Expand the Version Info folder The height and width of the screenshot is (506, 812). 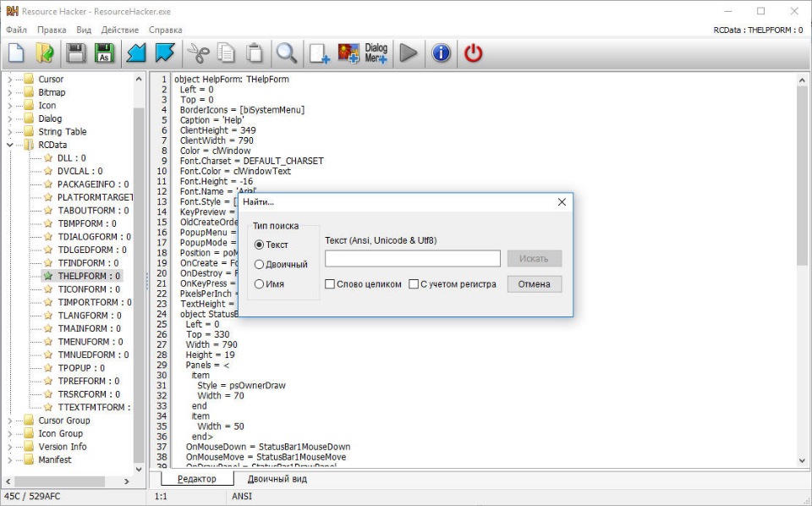(9, 447)
